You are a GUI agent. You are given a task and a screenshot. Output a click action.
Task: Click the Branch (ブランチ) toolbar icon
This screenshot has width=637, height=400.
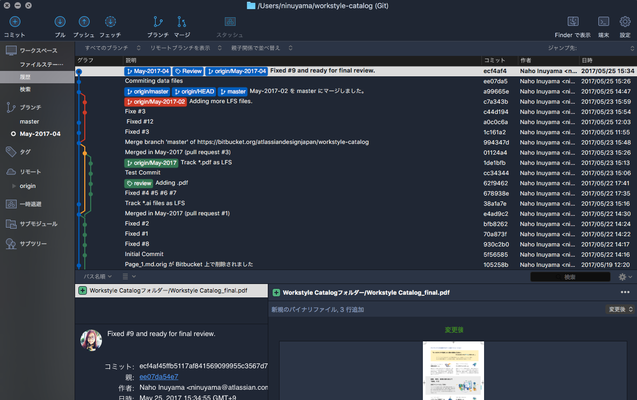158,22
